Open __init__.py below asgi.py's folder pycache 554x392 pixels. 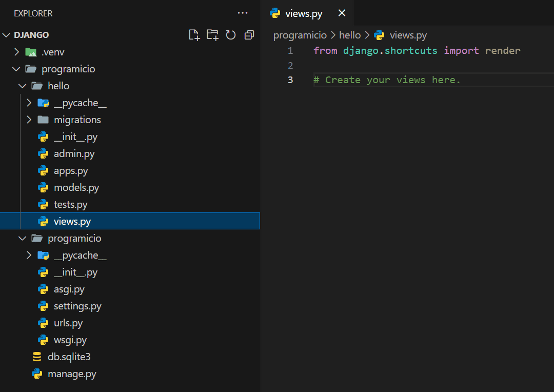[75, 272]
